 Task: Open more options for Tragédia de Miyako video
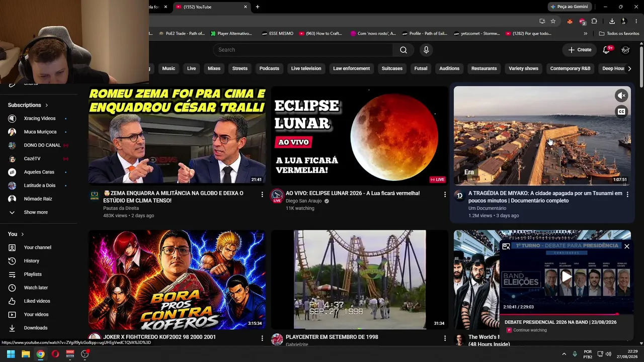[x=627, y=194]
